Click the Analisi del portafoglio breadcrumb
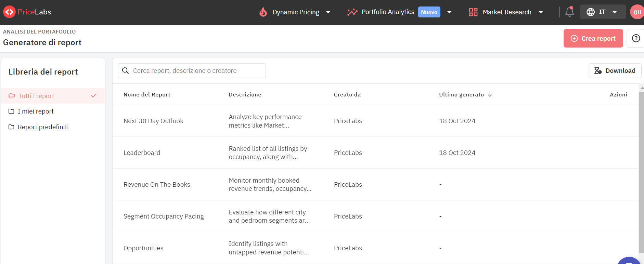 click(39, 31)
